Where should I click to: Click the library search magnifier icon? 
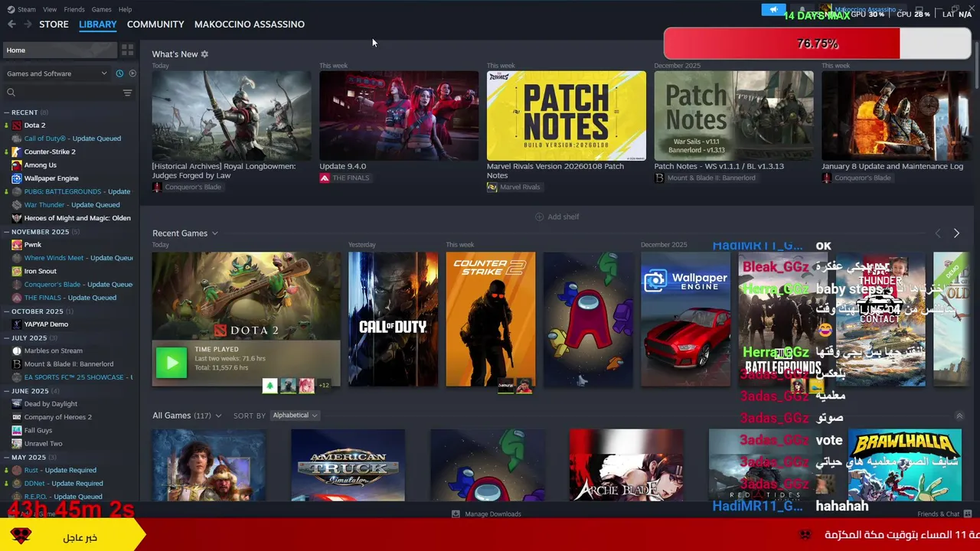[11, 93]
